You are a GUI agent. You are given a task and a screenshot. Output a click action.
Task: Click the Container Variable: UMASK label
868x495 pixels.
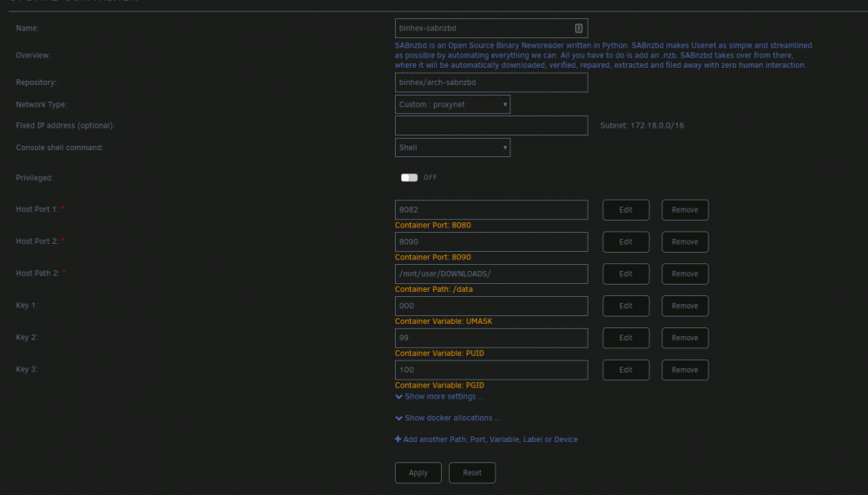click(444, 321)
